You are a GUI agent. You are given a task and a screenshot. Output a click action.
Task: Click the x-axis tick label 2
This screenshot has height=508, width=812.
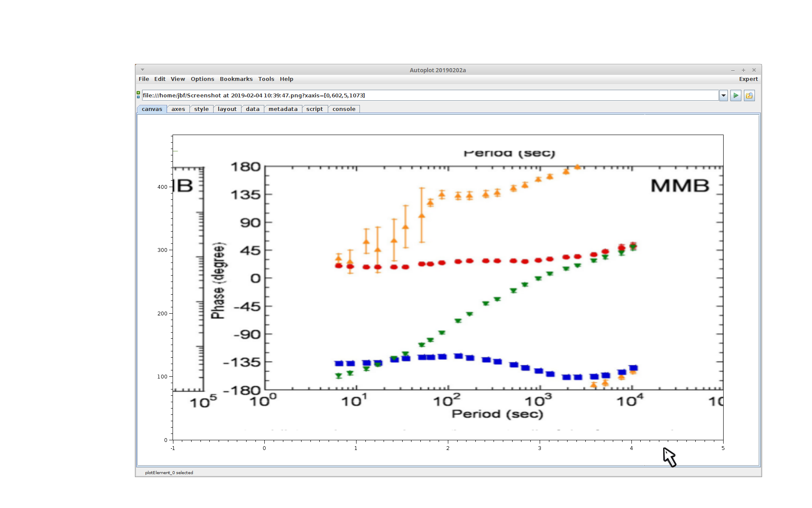[x=448, y=448]
